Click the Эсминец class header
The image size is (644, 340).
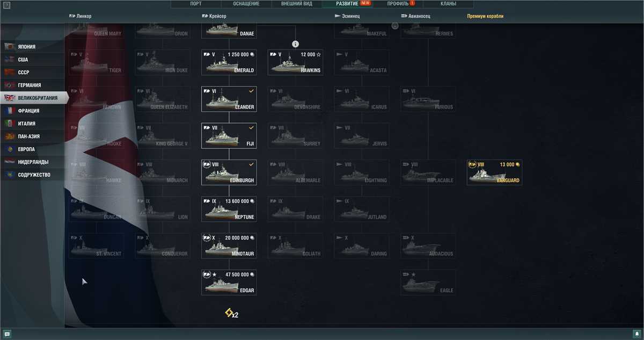[347, 16]
